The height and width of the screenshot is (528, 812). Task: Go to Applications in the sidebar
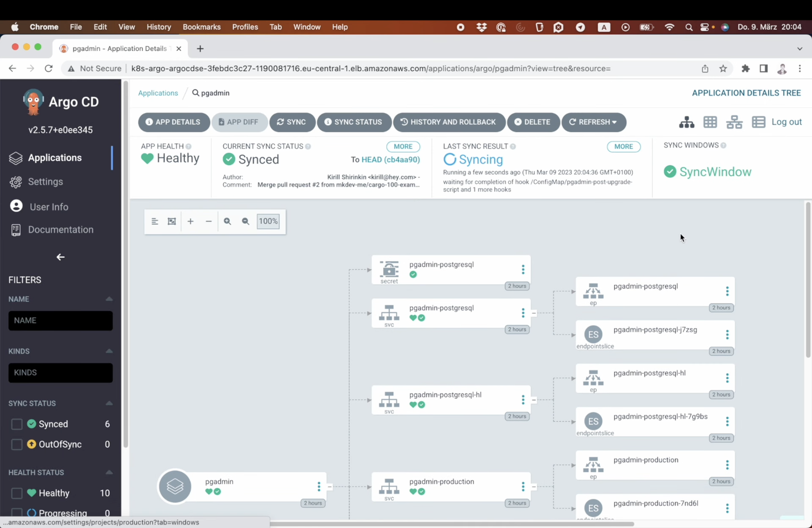point(55,158)
